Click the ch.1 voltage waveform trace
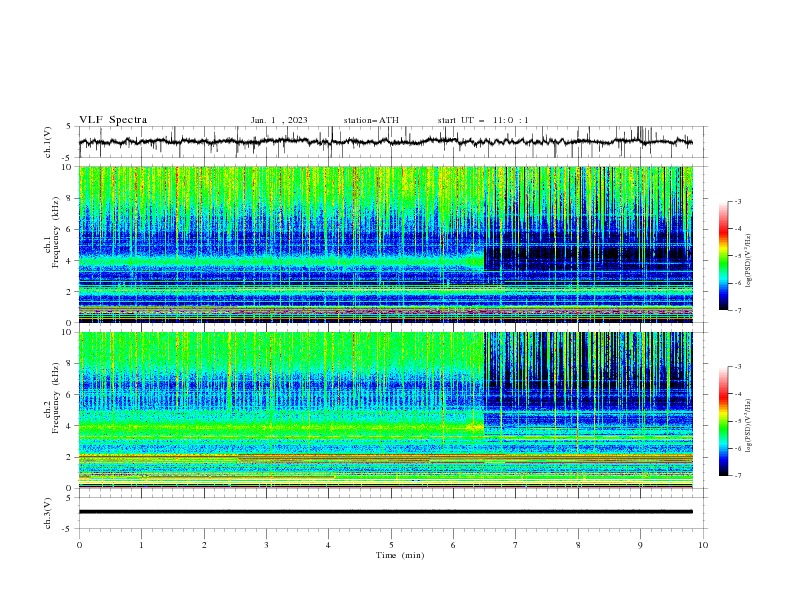 (x=385, y=142)
